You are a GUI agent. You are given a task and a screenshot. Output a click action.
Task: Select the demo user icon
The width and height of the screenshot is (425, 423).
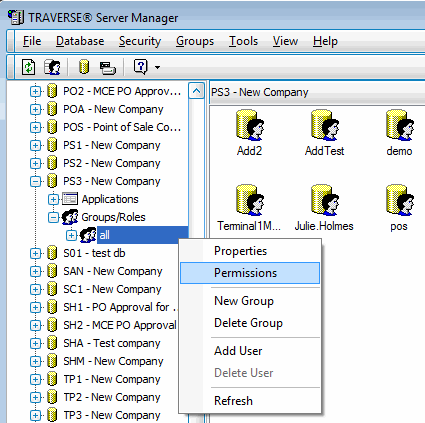[399, 133]
